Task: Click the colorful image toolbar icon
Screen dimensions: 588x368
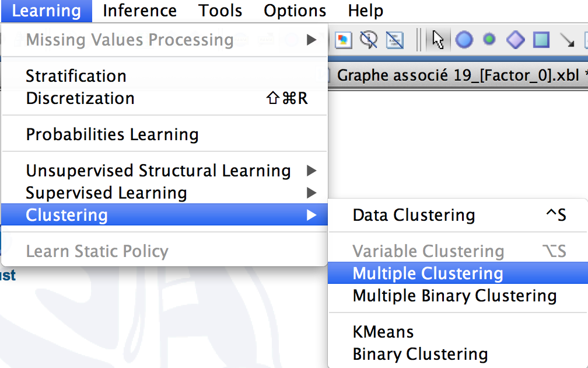Action: click(x=344, y=40)
